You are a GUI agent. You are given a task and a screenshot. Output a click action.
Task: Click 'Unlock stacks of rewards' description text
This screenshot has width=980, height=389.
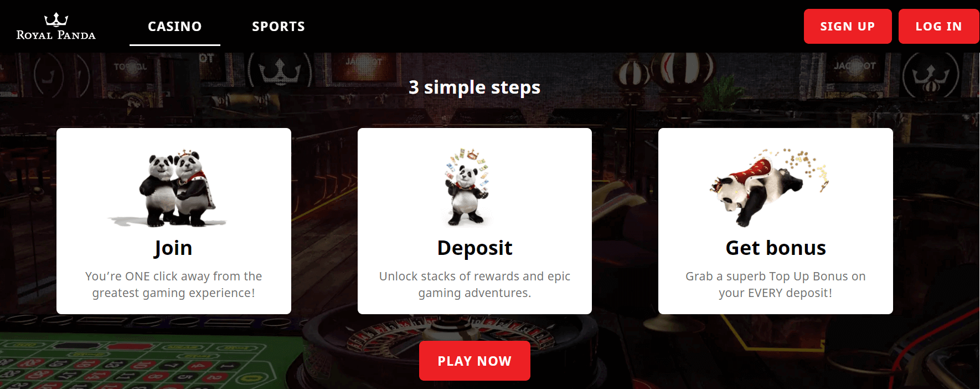474,284
